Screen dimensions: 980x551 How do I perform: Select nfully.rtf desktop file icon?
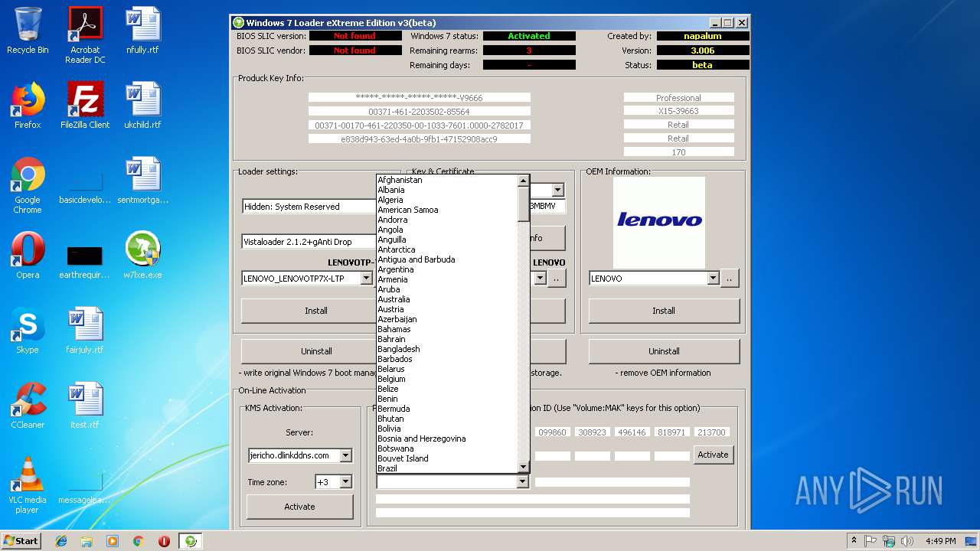click(x=142, y=31)
